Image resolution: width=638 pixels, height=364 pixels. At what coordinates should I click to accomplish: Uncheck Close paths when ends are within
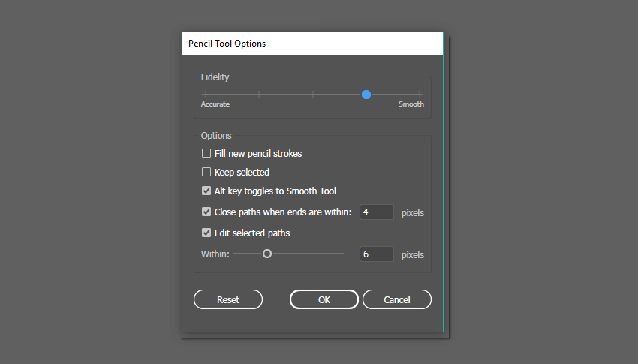tap(206, 212)
